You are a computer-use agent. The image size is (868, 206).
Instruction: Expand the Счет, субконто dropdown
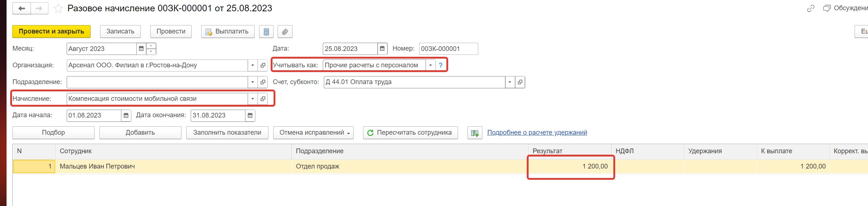coord(510,82)
